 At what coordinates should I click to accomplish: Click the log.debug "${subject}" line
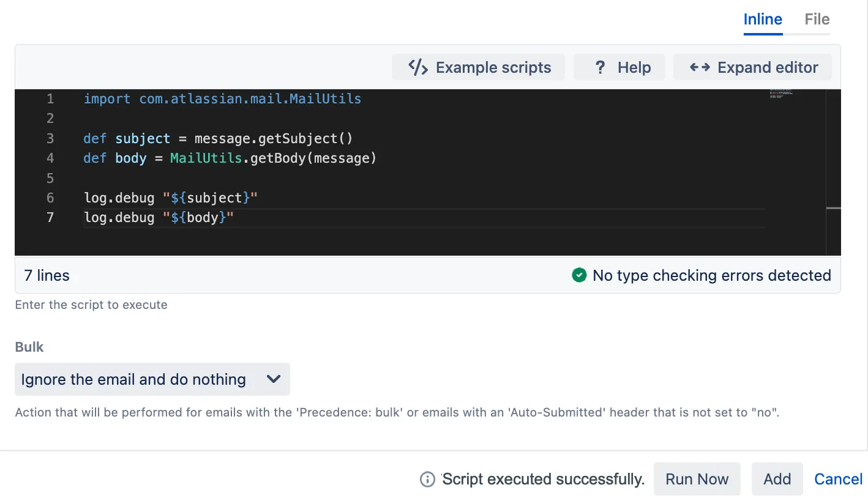171,198
